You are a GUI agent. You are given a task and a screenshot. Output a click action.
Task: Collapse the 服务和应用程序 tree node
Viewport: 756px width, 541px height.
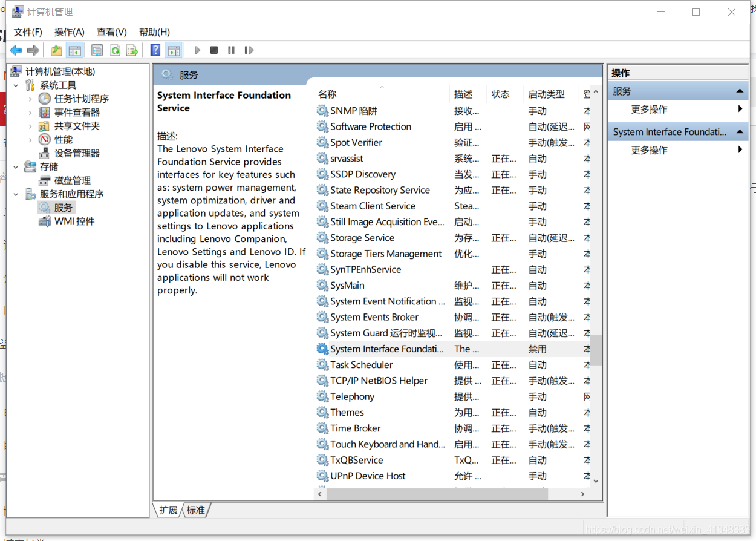[16, 194]
